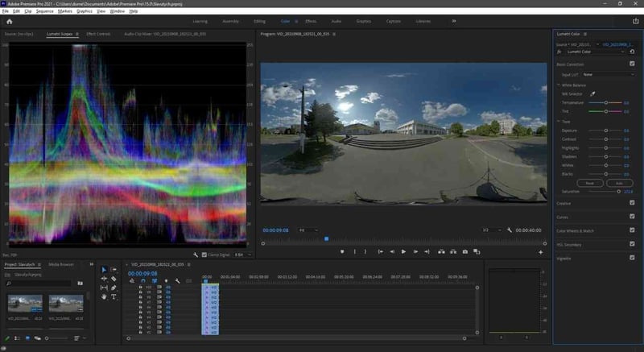Open the Fit zoom level dropdown
This screenshot has width=644, height=352.
pos(308,230)
